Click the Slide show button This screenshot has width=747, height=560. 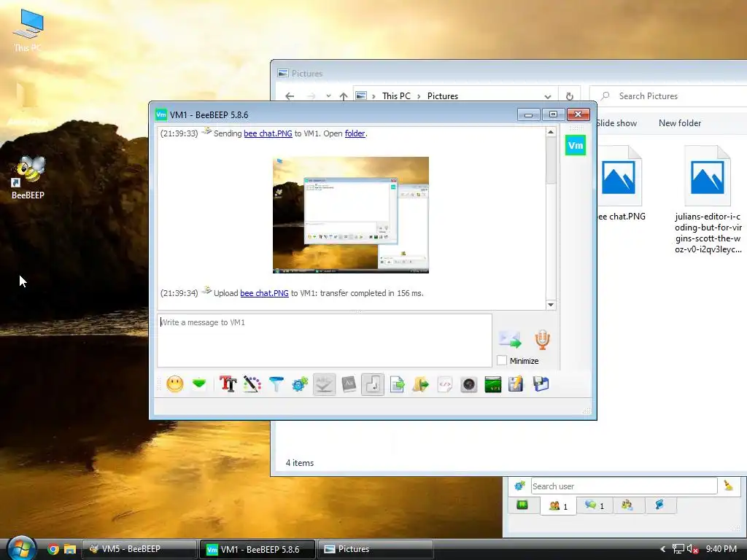pos(616,122)
